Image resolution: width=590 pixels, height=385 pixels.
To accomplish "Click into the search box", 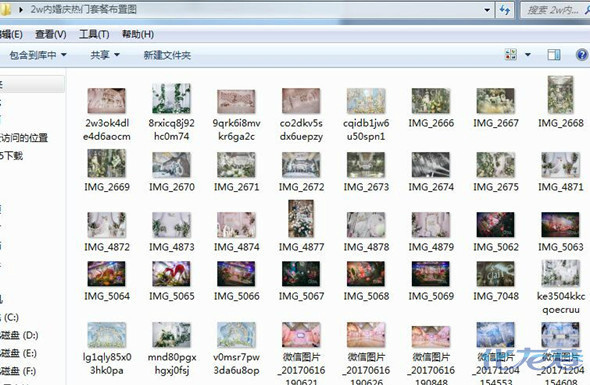I will tap(555, 10).
